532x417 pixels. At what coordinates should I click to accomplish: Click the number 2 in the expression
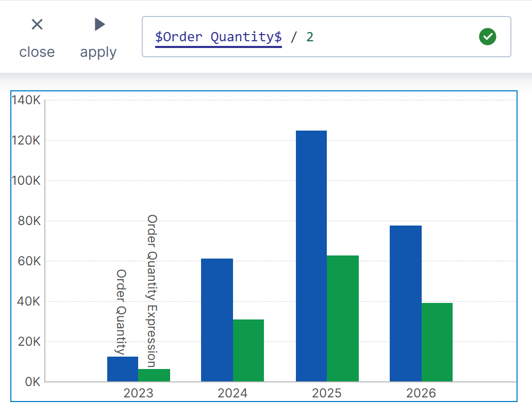(309, 37)
